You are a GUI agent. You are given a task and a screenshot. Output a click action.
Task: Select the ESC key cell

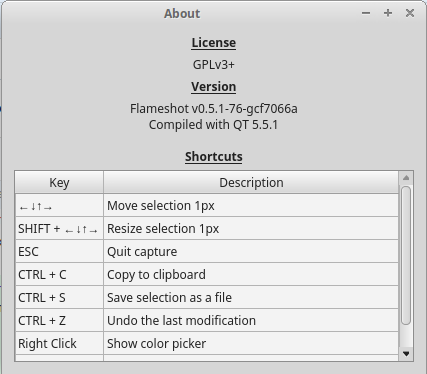click(x=59, y=252)
